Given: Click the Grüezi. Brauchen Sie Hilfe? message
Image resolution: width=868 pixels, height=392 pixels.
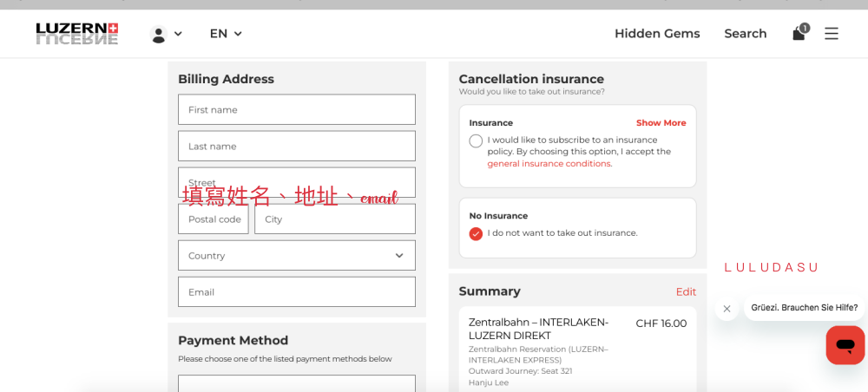Looking at the screenshot, I should (805, 307).
